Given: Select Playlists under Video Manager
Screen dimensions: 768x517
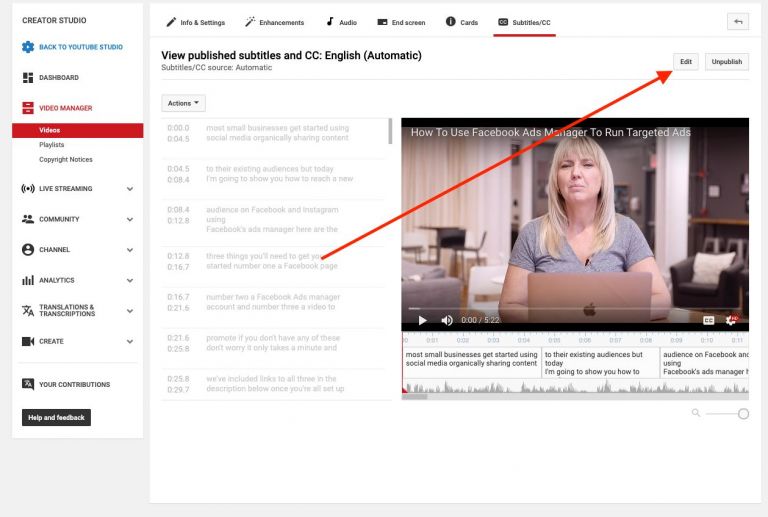Looking at the screenshot, I should pyautogui.click(x=52, y=145).
